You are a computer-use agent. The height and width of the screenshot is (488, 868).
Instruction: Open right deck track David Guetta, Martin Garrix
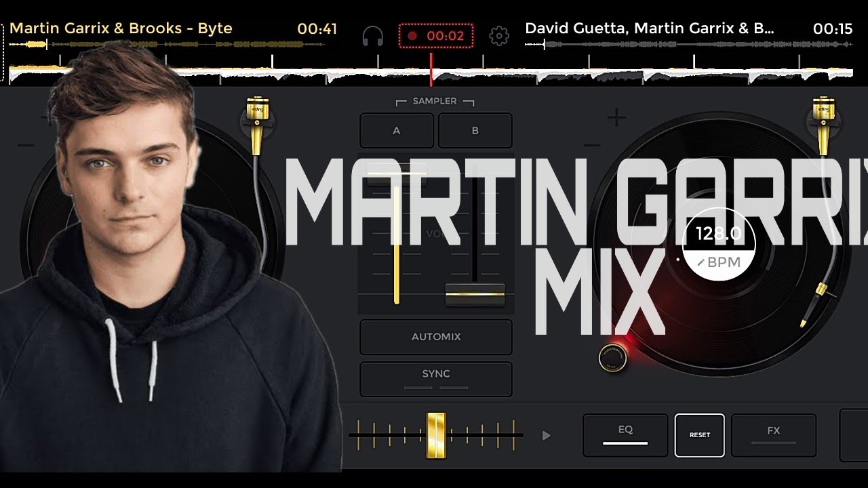tap(650, 28)
